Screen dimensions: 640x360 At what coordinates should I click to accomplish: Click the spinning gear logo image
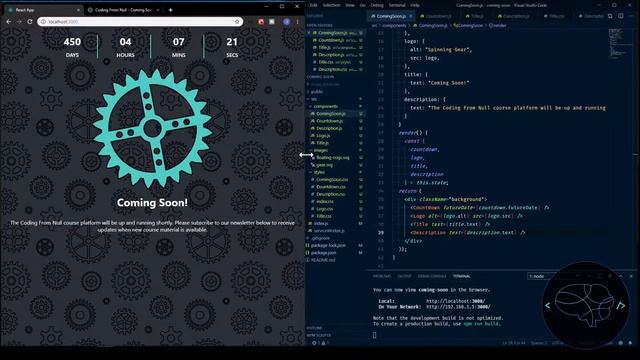click(x=152, y=129)
